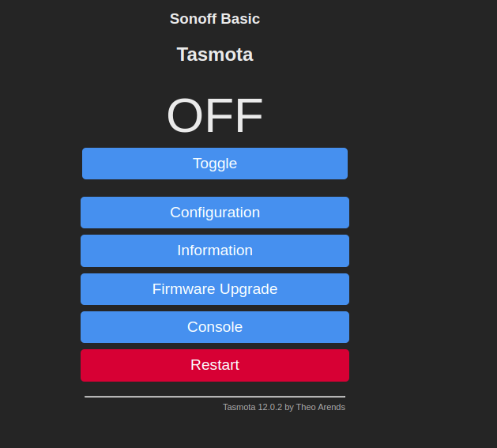The height and width of the screenshot is (448, 497).
Task: Restart the Sonoff device
Action: [x=215, y=365]
